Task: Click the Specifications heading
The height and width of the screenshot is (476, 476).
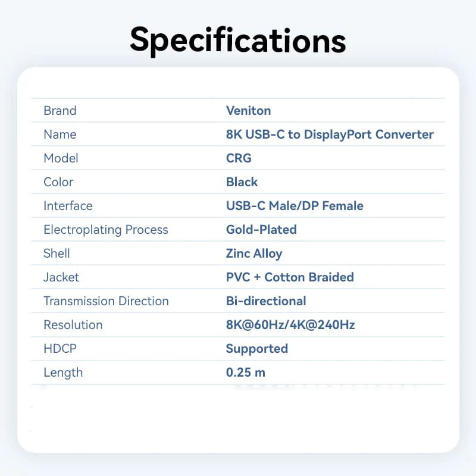Action: click(x=238, y=40)
